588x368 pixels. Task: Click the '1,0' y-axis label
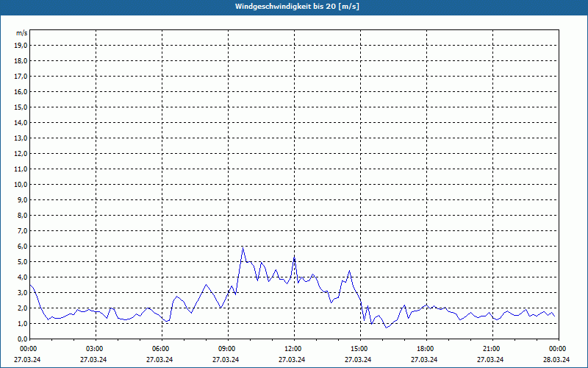coord(22,323)
